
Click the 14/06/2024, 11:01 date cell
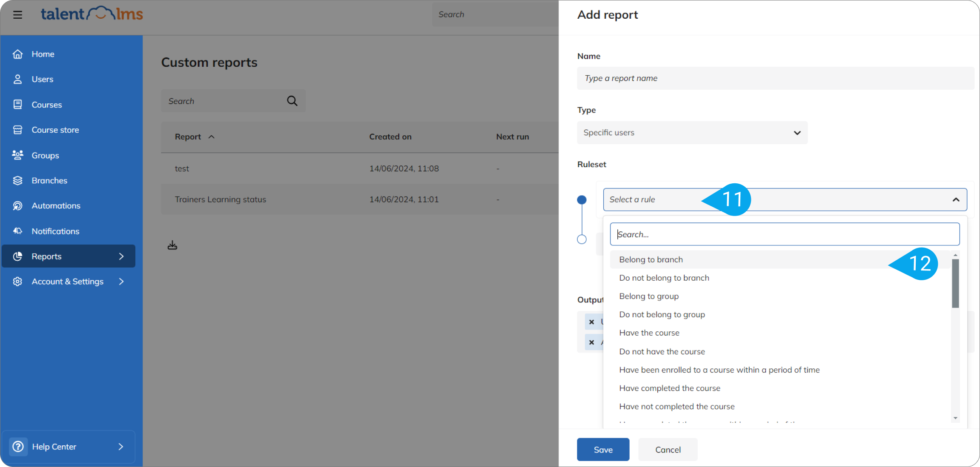coord(404,199)
